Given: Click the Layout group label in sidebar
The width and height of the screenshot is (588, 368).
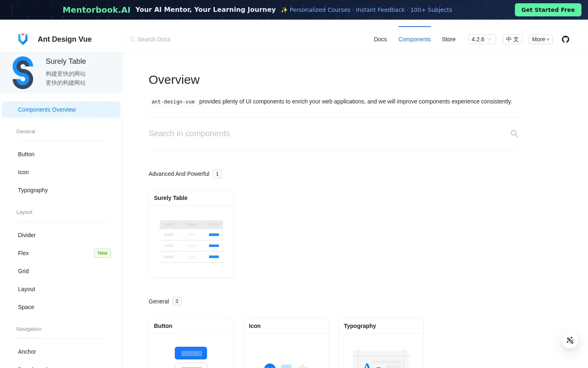Looking at the screenshot, I should pyautogui.click(x=24, y=212).
